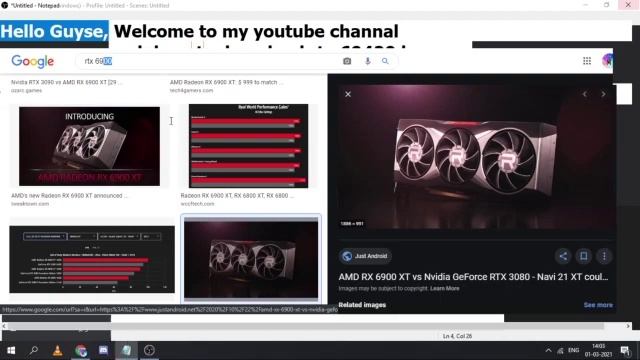Open Chrome from the taskbar
This screenshot has width=640, height=360.
[81, 350]
